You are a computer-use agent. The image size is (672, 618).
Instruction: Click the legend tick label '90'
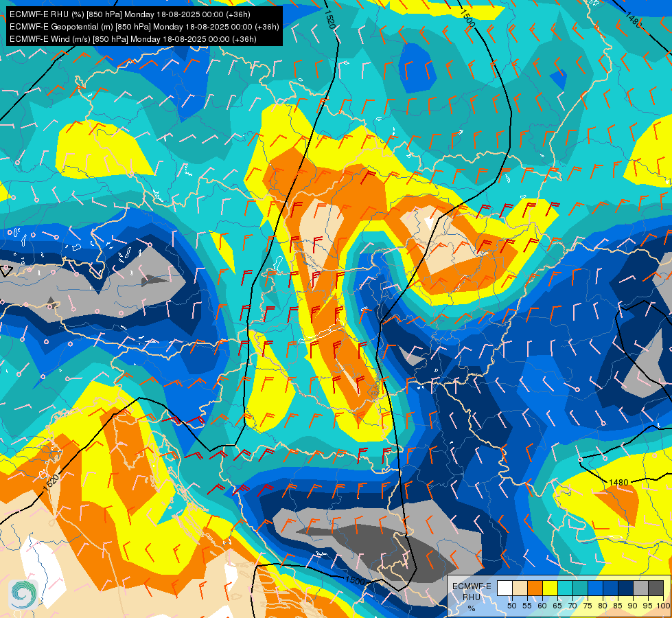pyautogui.click(x=633, y=606)
